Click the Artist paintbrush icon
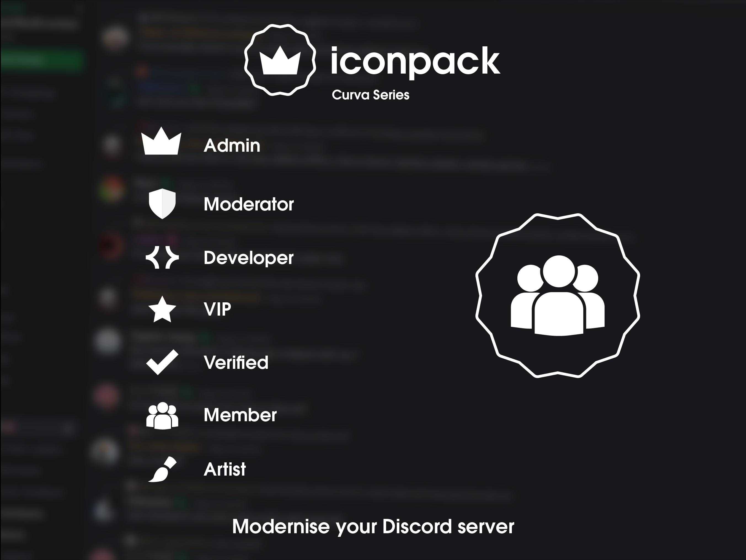Screen dimensions: 746x560 [162, 469]
